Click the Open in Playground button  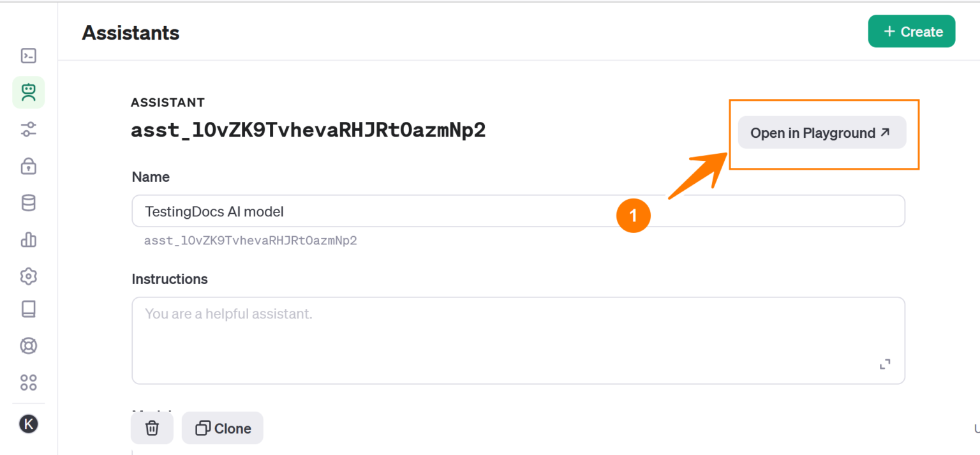coord(822,133)
